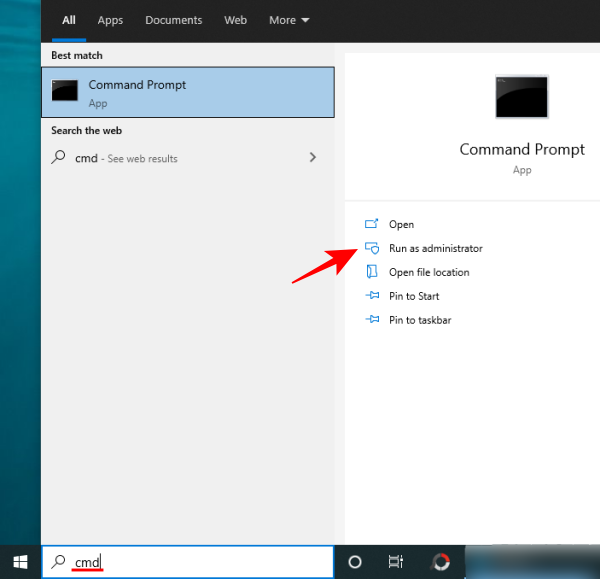Select the Web search tab

click(x=236, y=20)
